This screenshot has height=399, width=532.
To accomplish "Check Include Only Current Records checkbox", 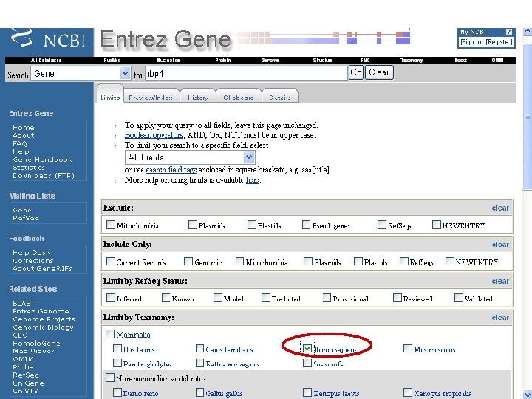I will pos(111,262).
